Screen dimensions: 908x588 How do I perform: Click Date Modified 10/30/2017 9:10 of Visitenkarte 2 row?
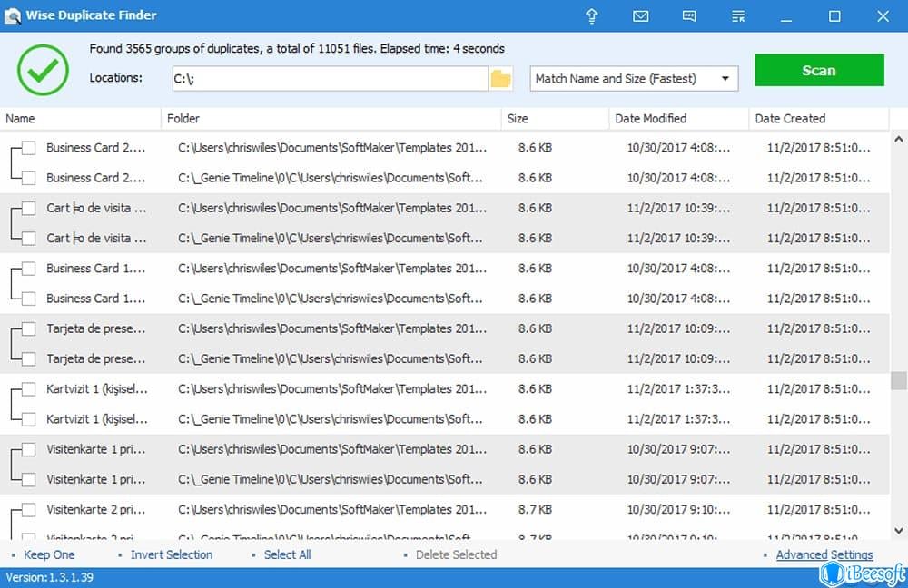click(x=678, y=509)
